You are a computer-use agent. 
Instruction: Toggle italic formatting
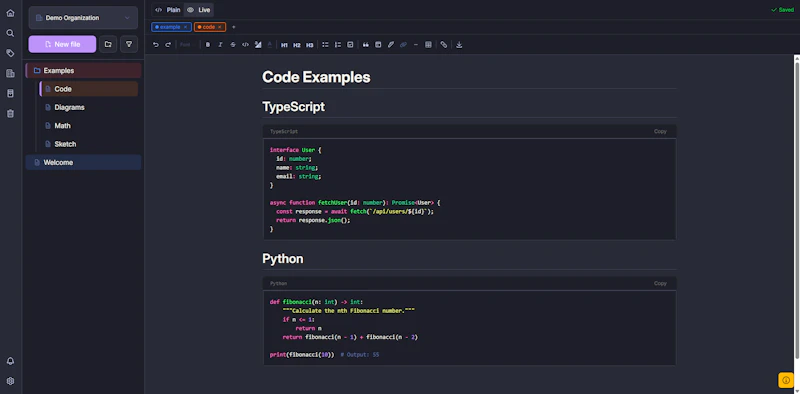pyautogui.click(x=220, y=45)
